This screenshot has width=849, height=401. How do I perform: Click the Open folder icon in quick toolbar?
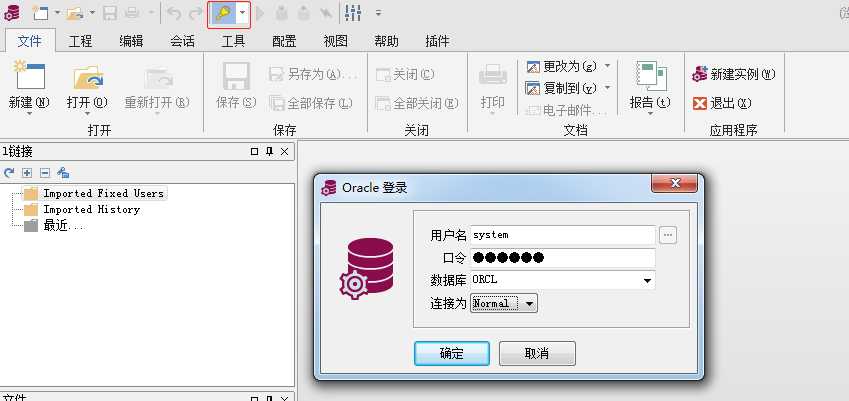75,13
